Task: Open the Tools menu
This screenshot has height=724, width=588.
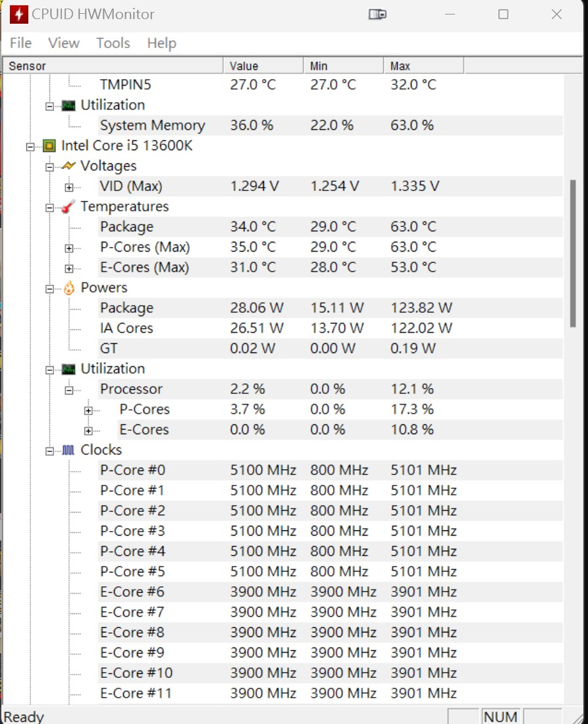Action: pyautogui.click(x=113, y=43)
